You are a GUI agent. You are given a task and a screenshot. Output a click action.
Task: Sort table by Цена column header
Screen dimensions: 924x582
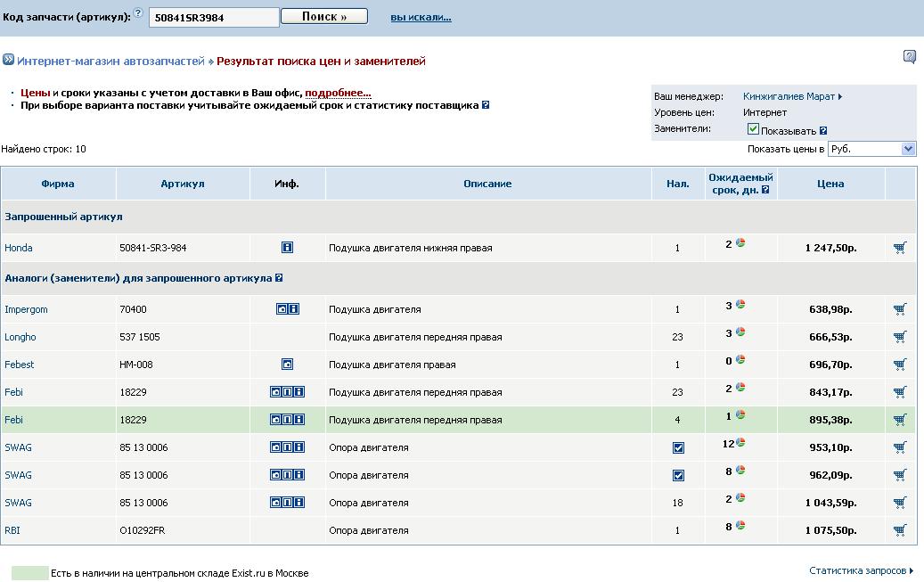click(830, 184)
